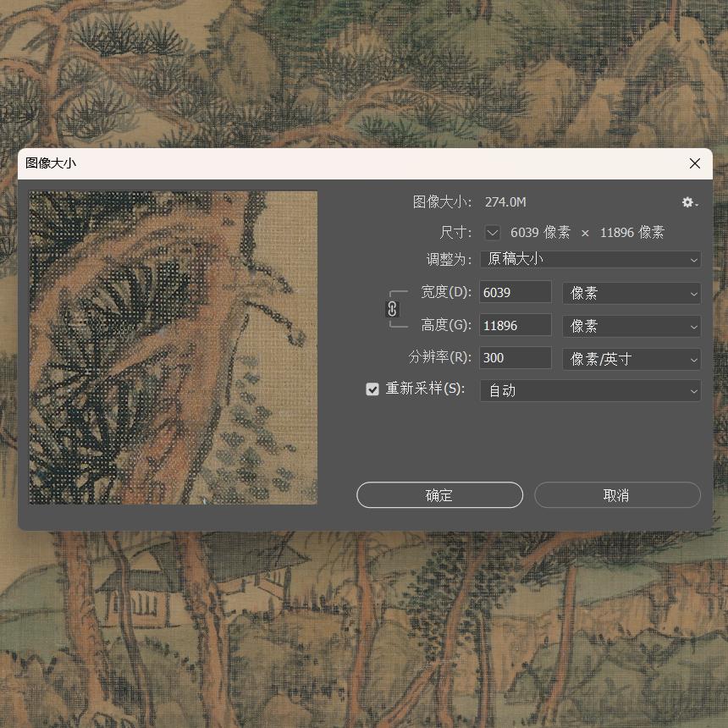Viewport: 728px width, 728px height.
Task: Open the 高度 unit 像素 dropdown
Action: pyautogui.click(x=631, y=326)
